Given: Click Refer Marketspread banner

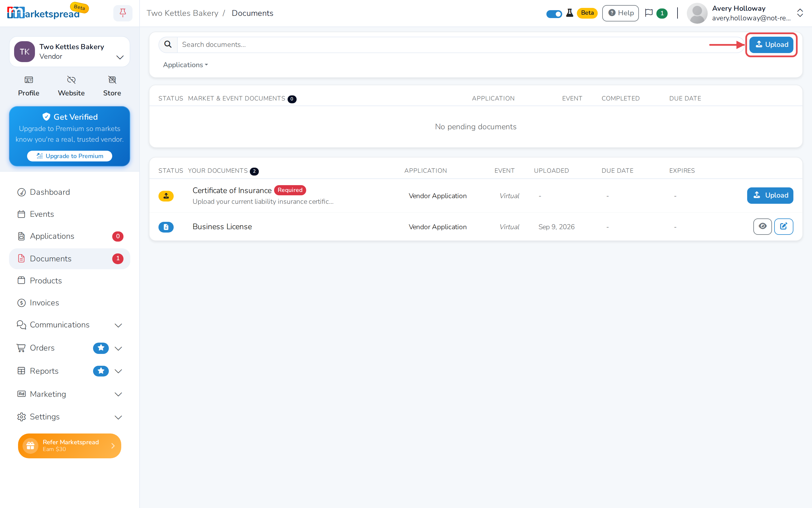Looking at the screenshot, I should coord(69,446).
